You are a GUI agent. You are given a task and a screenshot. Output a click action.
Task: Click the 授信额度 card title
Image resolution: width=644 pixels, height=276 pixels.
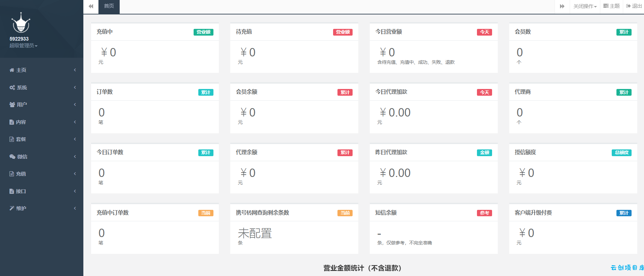coord(525,152)
